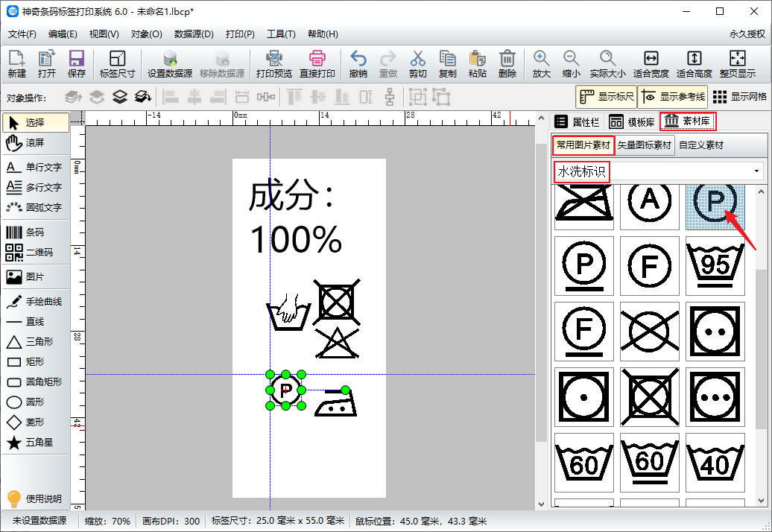Image resolution: width=772 pixels, height=532 pixels.
Task: Open the 工具(T) menu
Action: pos(281,34)
